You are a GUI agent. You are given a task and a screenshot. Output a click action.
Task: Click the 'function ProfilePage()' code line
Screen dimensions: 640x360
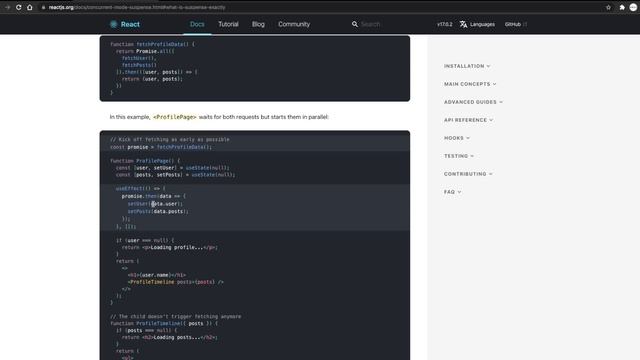(145, 160)
